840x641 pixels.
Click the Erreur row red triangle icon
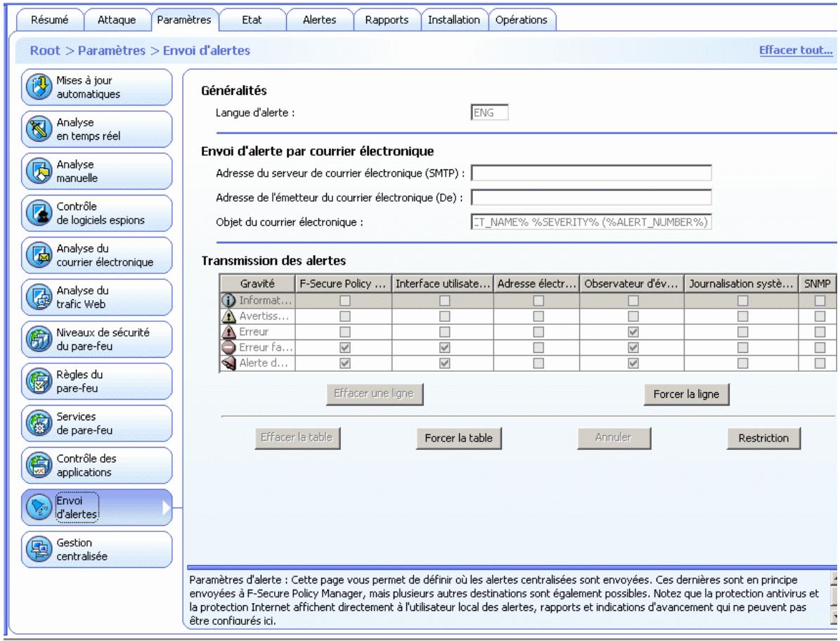(228, 332)
